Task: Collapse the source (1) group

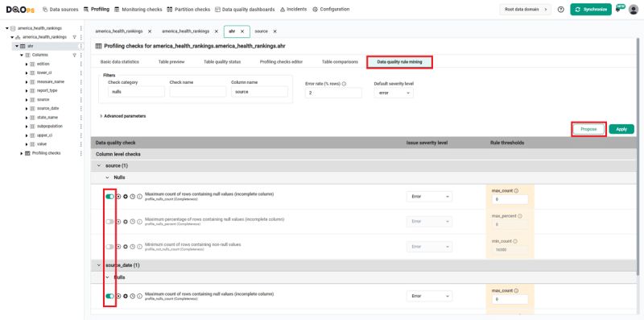Action: [98, 165]
